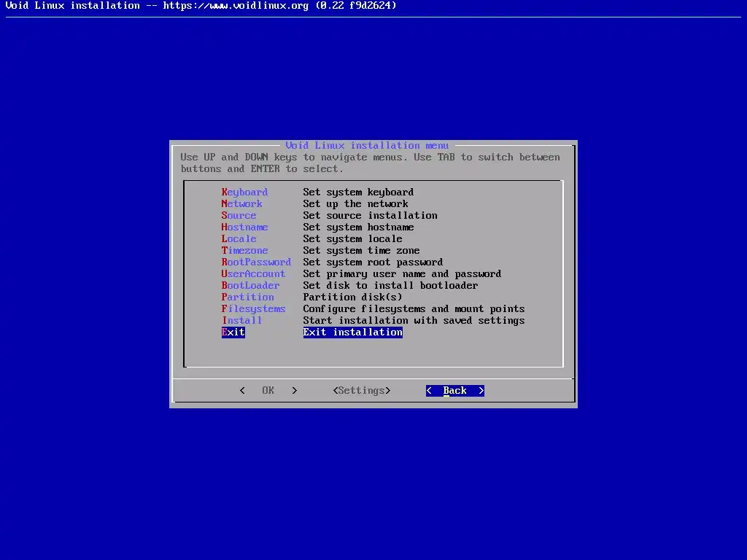Image resolution: width=747 pixels, height=560 pixels.
Task: Click 'Set disk to install bootloader' text
Action: point(391,285)
